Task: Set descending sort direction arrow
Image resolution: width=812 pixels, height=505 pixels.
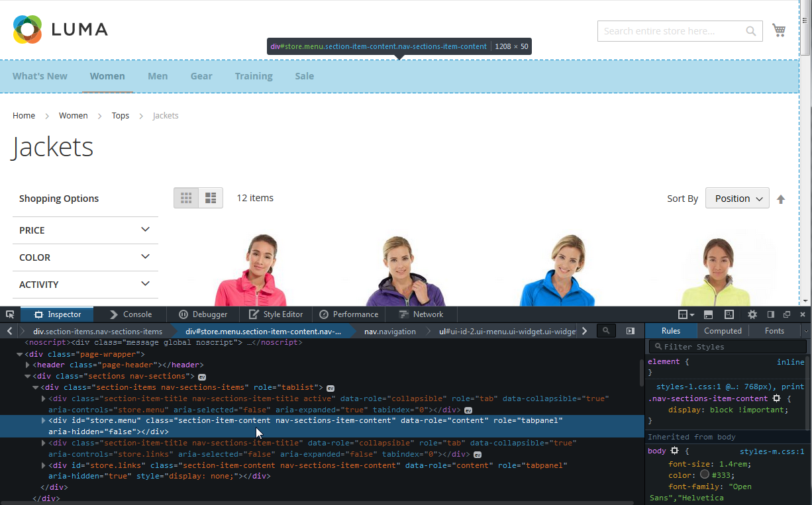Action: click(781, 199)
